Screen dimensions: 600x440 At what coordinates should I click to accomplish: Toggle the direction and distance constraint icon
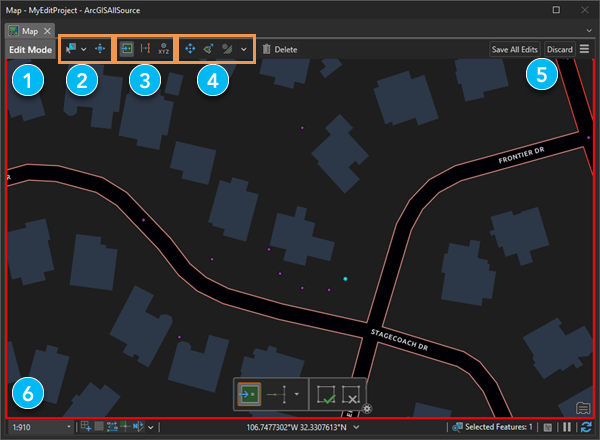coord(145,48)
